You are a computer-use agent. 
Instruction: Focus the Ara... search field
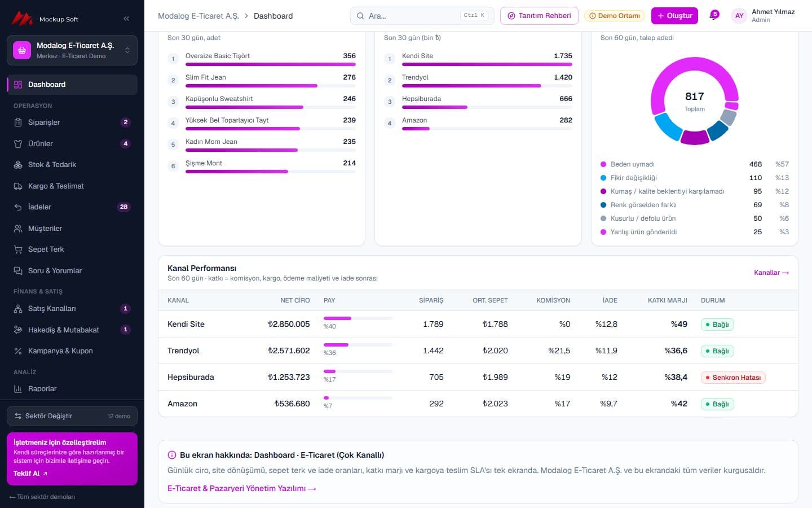tap(422, 16)
